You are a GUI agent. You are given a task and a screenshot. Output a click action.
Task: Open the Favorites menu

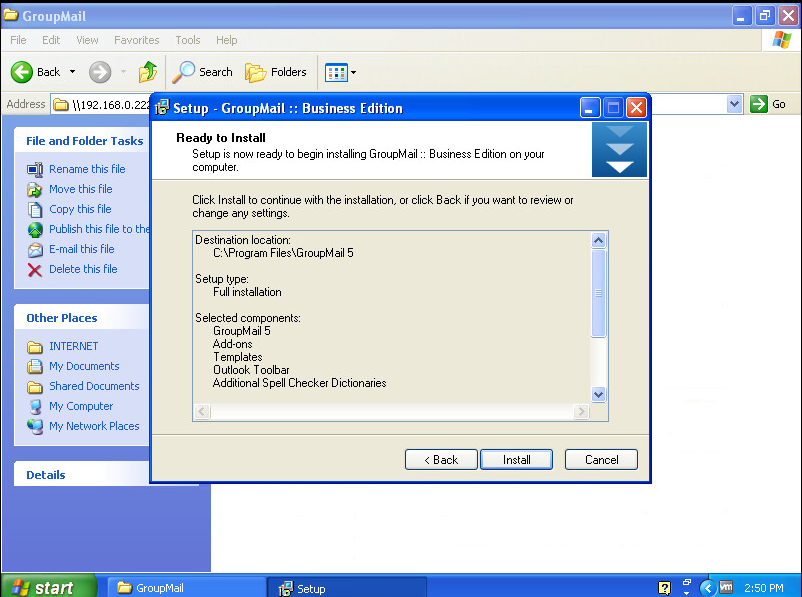(136, 40)
